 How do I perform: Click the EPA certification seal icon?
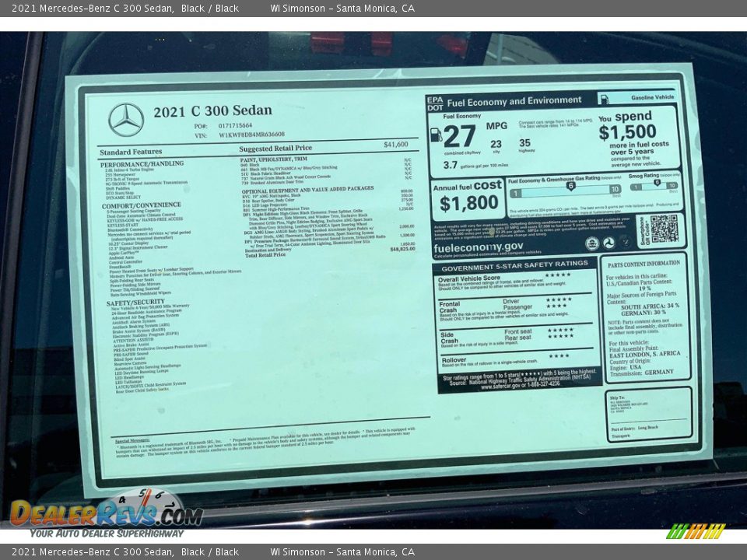[591, 242]
